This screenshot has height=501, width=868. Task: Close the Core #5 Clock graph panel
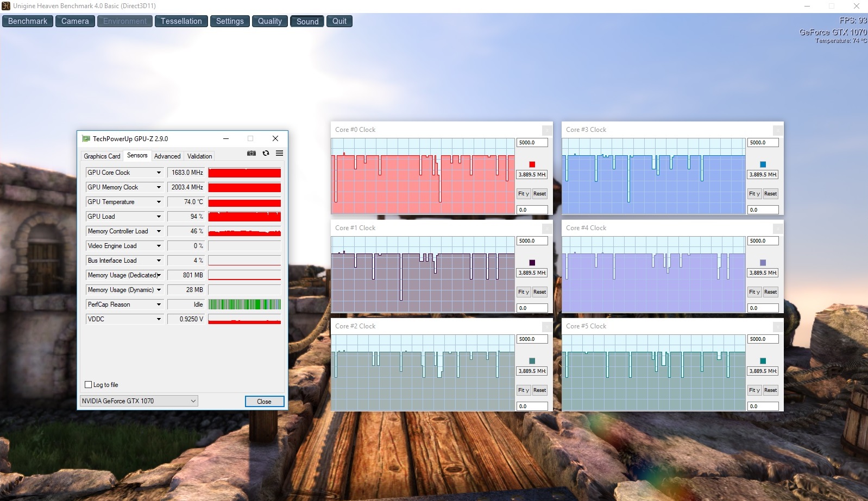(778, 326)
